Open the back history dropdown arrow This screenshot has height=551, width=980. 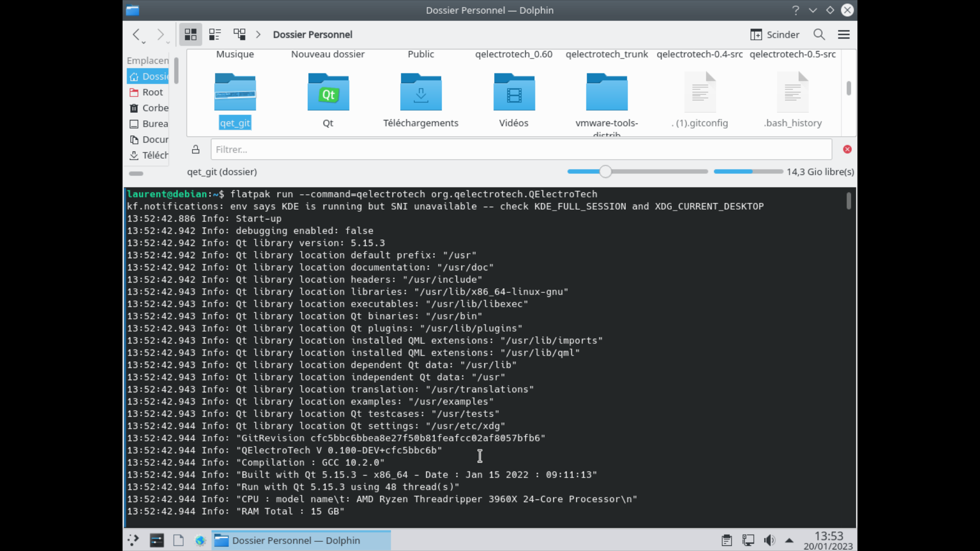point(144,43)
